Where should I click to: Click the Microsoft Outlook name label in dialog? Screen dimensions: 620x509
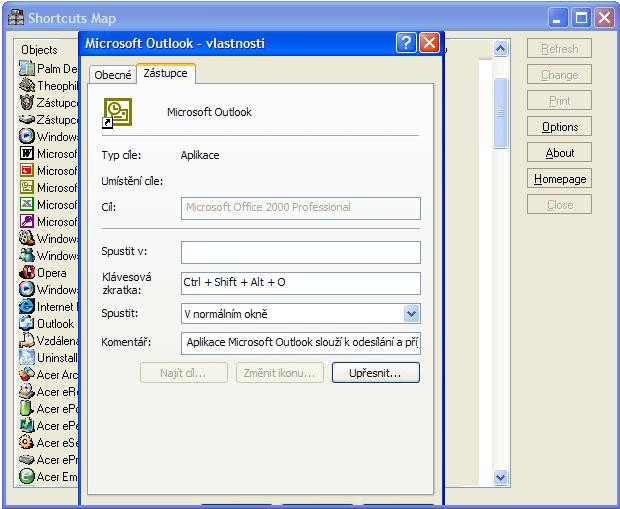tap(209, 112)
